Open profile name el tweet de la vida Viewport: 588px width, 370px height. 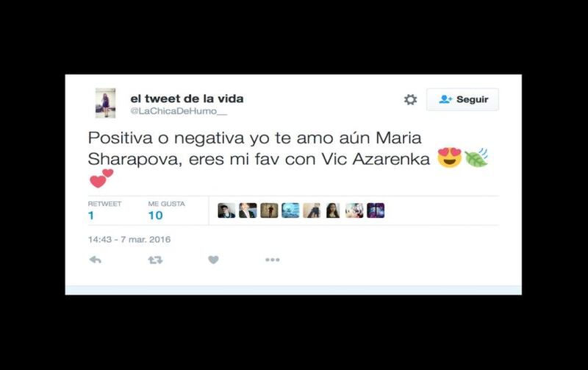pyautogui.click(x=187, y=99)
